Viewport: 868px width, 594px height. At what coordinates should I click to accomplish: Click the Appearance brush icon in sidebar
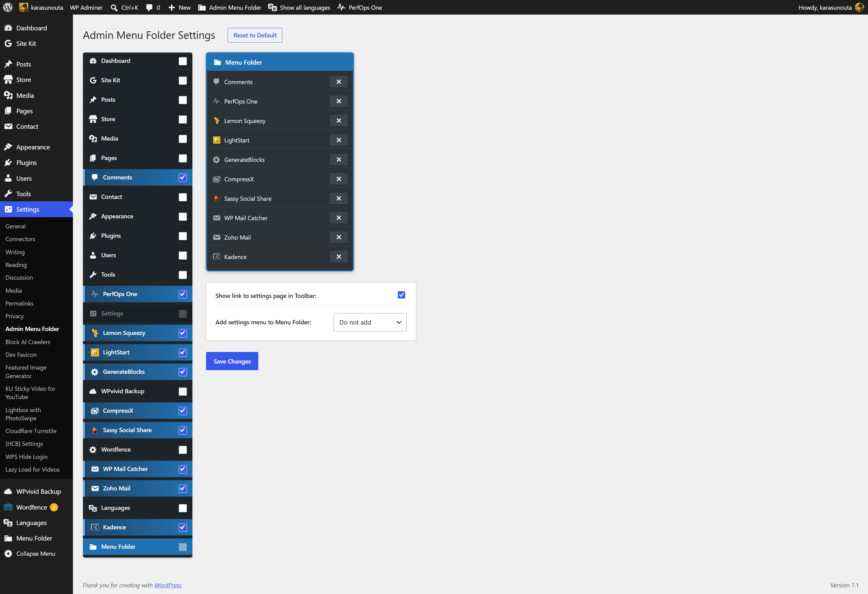tap(8, 147)
